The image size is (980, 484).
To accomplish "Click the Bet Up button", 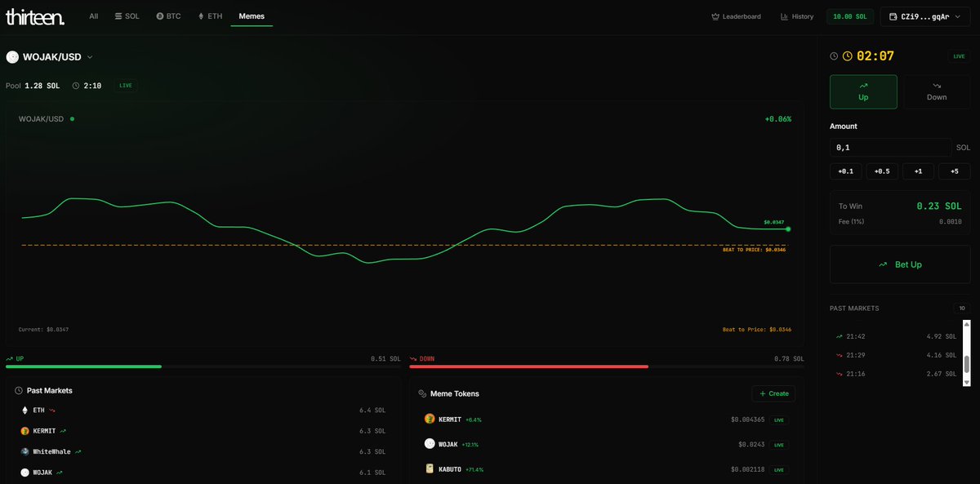I will click(x=900, y=264).
